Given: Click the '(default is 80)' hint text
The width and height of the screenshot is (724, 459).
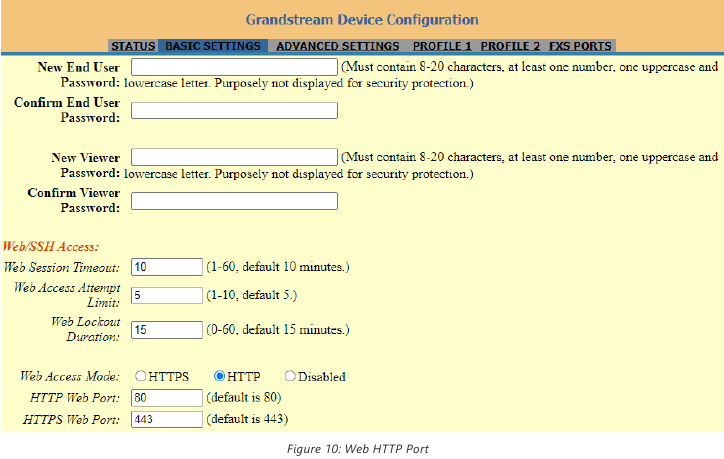Looking at the screenshot, I should [244, 398].
